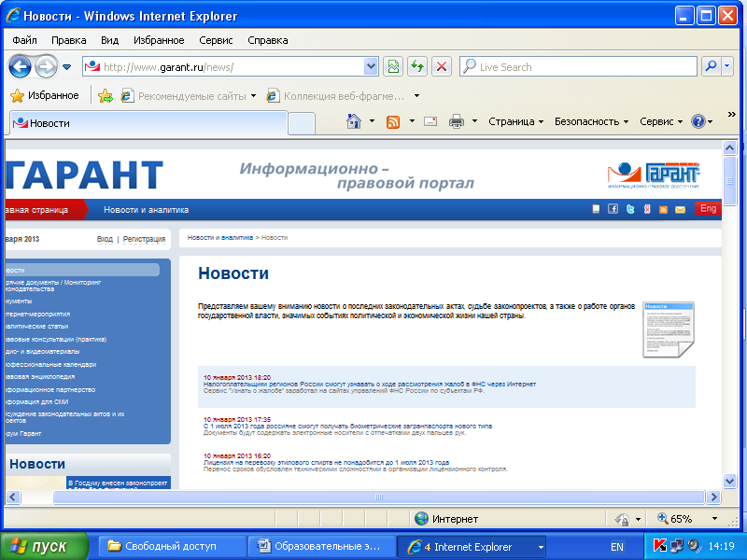Click the horizontal scrollbar left arrow
This screenshot has height=560, width=747.
13,497
